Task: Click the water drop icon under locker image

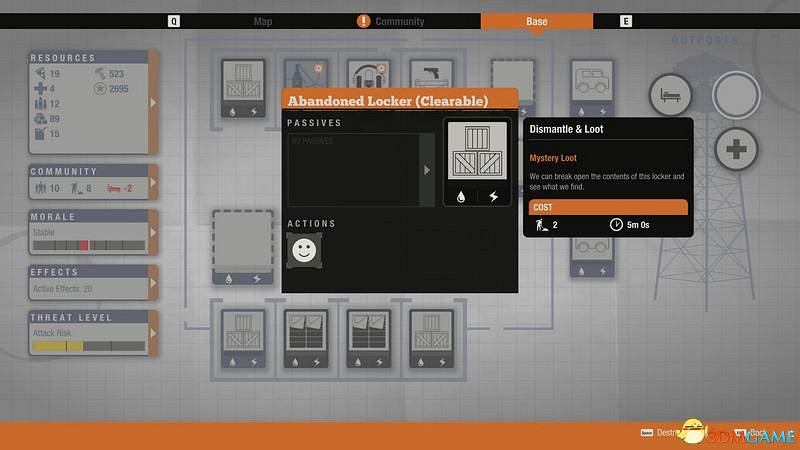Action: coord(461,197)
